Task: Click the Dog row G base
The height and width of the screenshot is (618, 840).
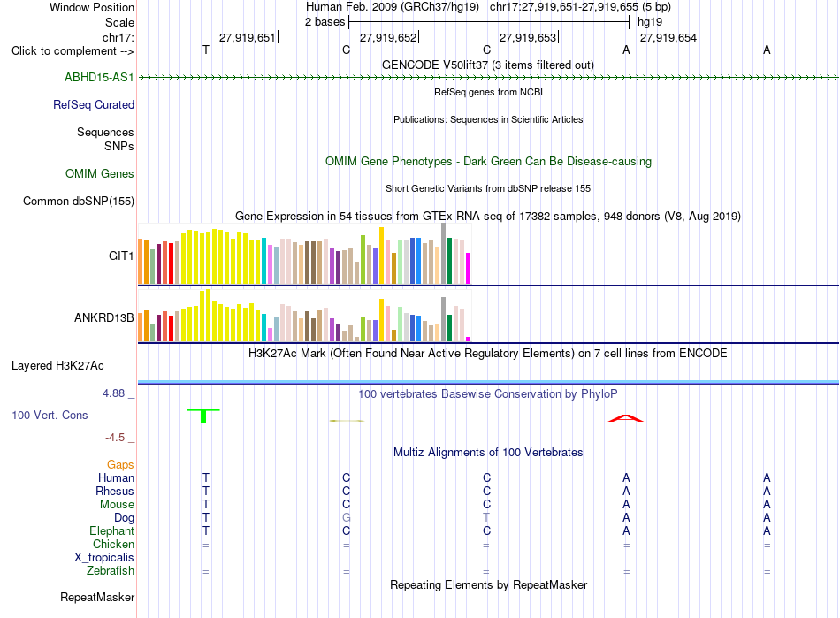Action: coord(346,518)
